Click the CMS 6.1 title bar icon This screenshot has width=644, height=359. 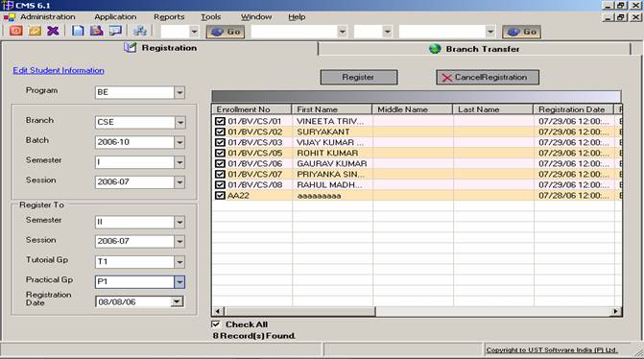(x=8, y=6)
